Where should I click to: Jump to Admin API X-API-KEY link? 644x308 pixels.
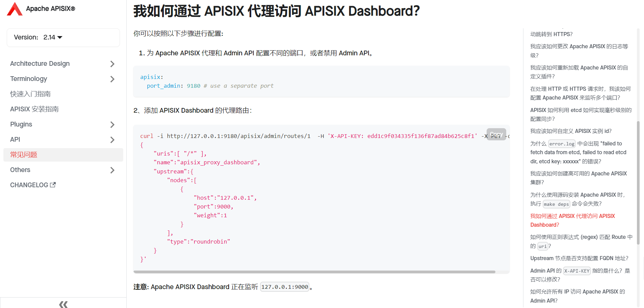(x=580, y=275)
